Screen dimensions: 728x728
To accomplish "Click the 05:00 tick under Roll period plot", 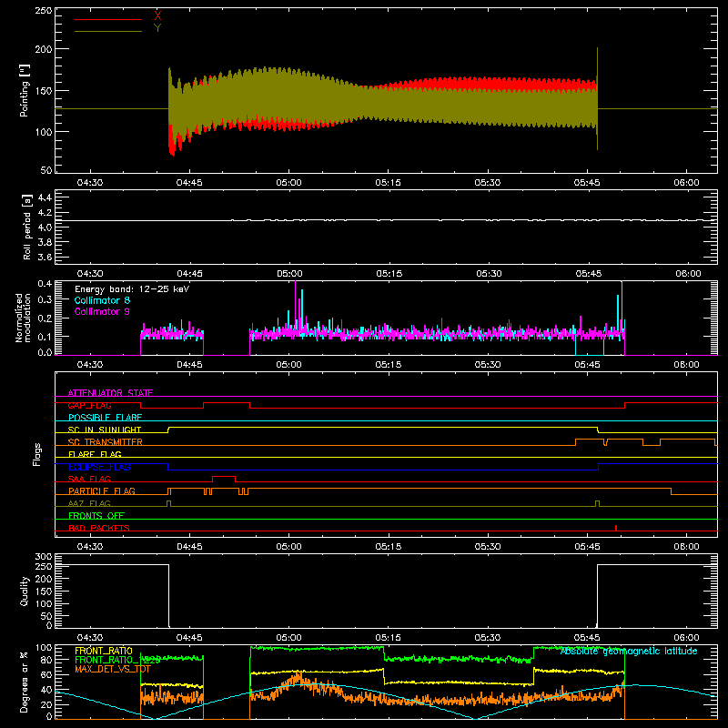I will point(289,274).
